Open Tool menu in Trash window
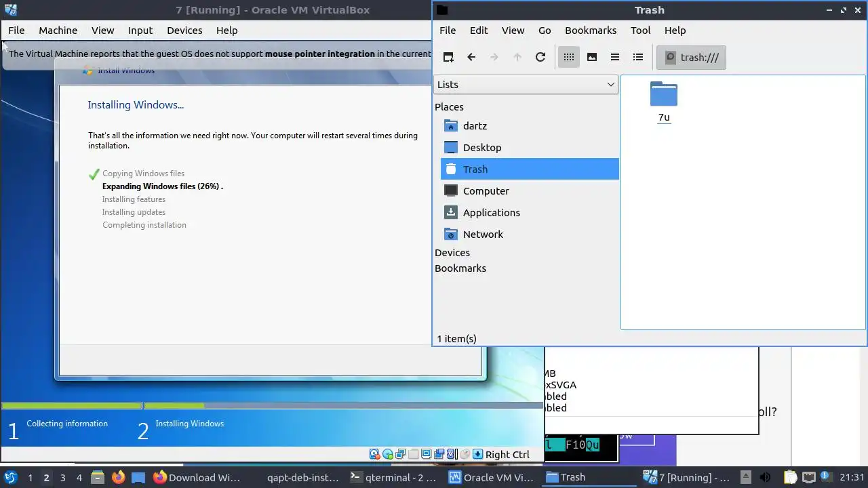Image resolution: width=868 pixels, height=488 pixels. coord(640,30)
